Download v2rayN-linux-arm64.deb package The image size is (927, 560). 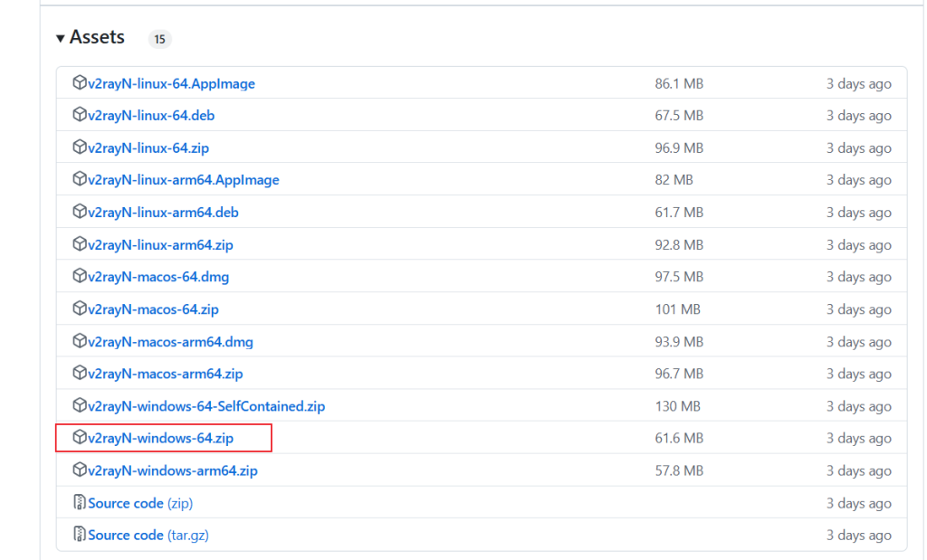163,213
